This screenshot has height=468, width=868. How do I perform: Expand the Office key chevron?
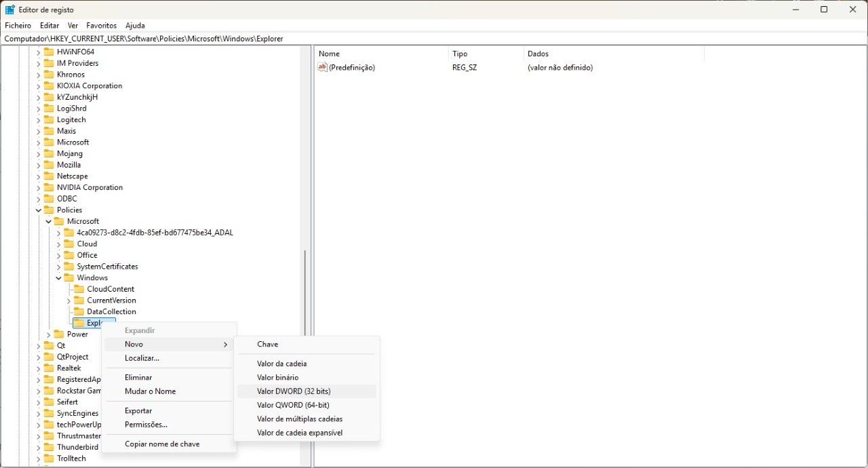[58, 255]
